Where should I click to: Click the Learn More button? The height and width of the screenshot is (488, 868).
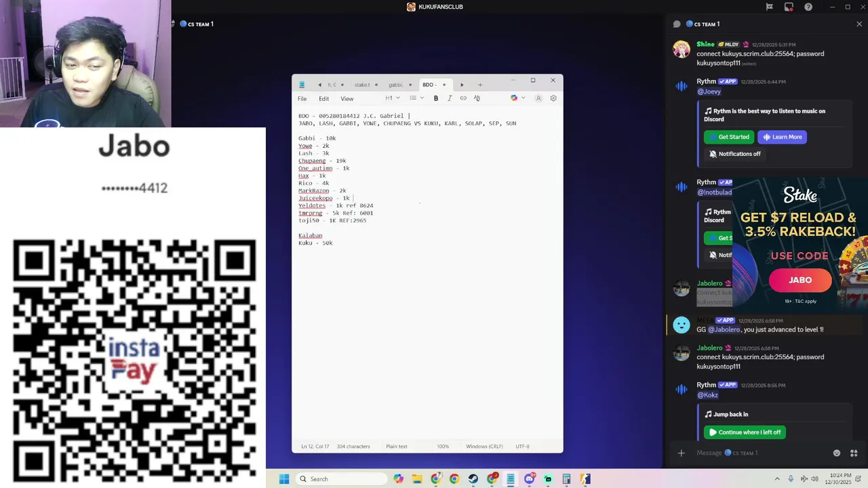tap(782, 137)
